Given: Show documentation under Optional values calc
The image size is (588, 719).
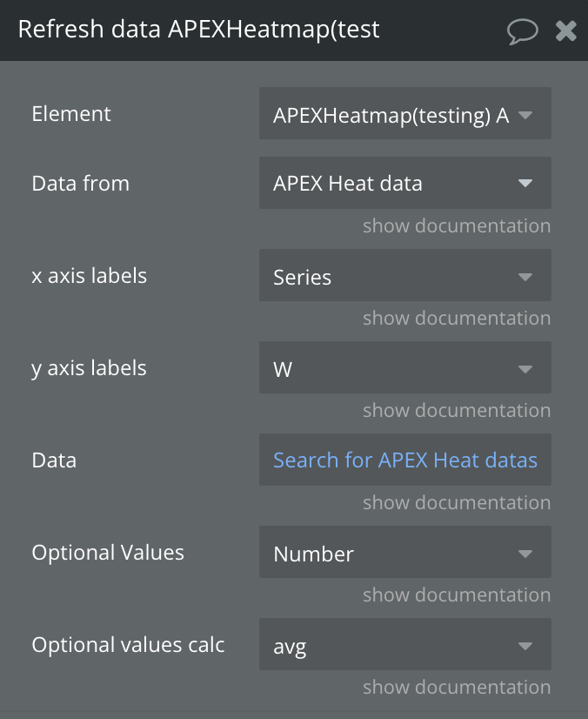Looking at the screenshot, I should pyautogui.click(x=457, y=688).
